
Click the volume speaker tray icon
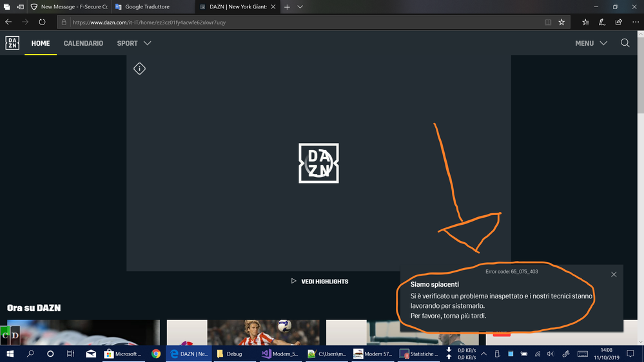pyautogui.click(x=551, y=354)
